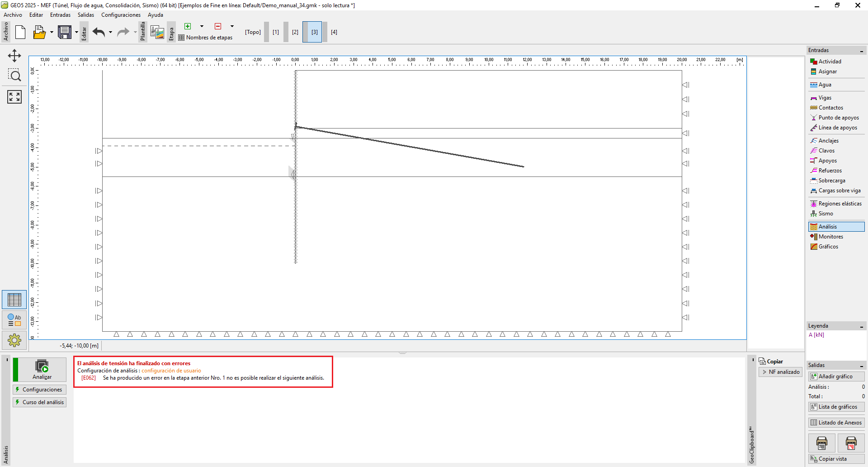
Task: Click the undo arrow icon
Action: (99, 32)
